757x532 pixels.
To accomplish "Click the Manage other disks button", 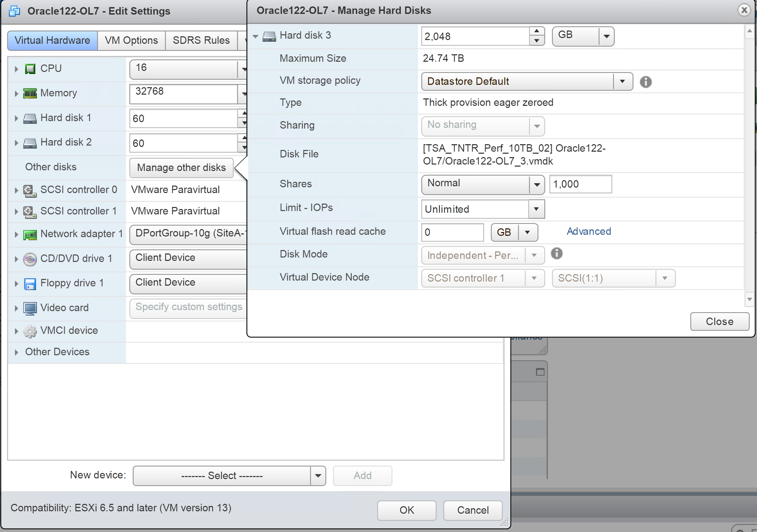I will click(x=181, y=168).
